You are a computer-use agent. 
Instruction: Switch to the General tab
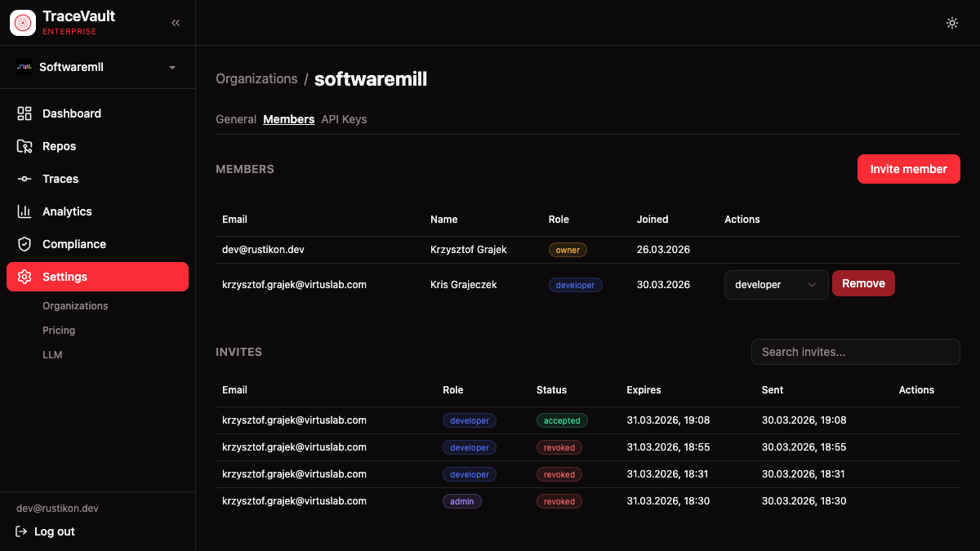pyautogui.click(x=236, y=119)
